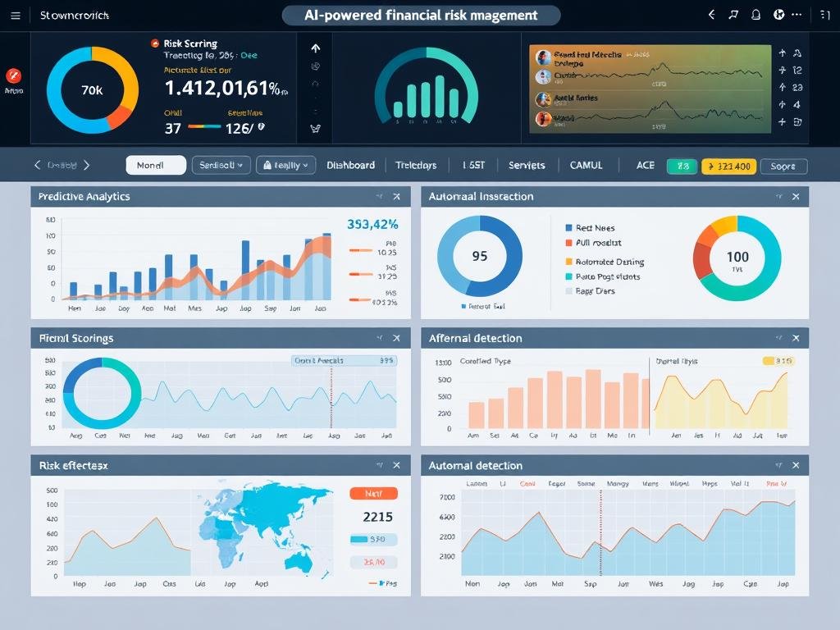Click the orange 'Nerf' button in Risk effectesx panel
Viewport: 840px width, 630px height.
click(373, 493)
